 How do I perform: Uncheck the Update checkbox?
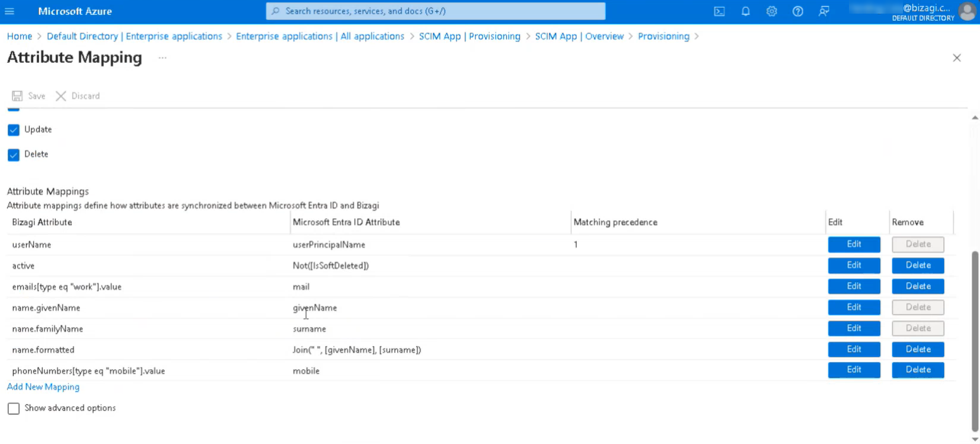click(14, 130)
